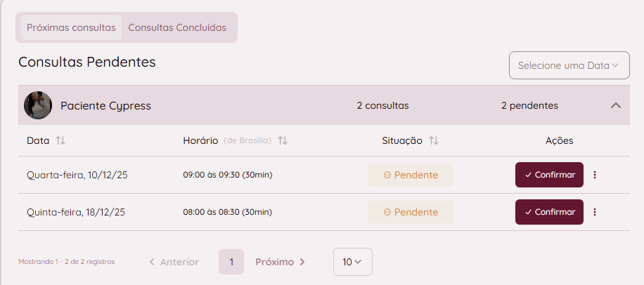
Task: Sort appointments by Situação column
Action: [x=434, y=140]
